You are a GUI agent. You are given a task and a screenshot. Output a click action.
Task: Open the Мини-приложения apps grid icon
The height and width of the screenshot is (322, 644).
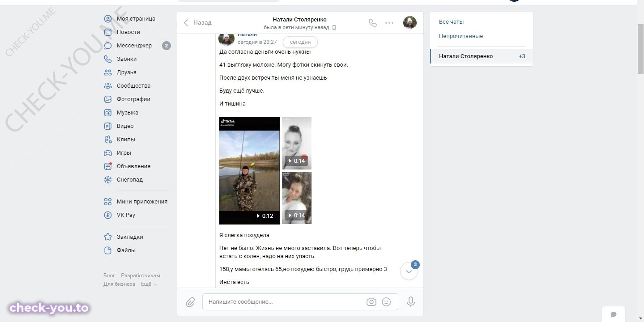[x=108, y=202]
